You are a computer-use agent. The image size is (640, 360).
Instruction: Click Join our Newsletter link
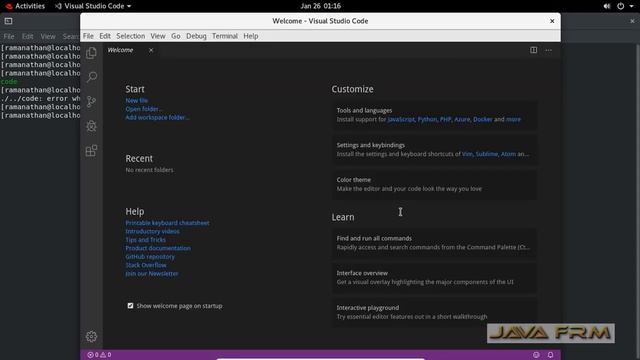(x=151, y=274)
